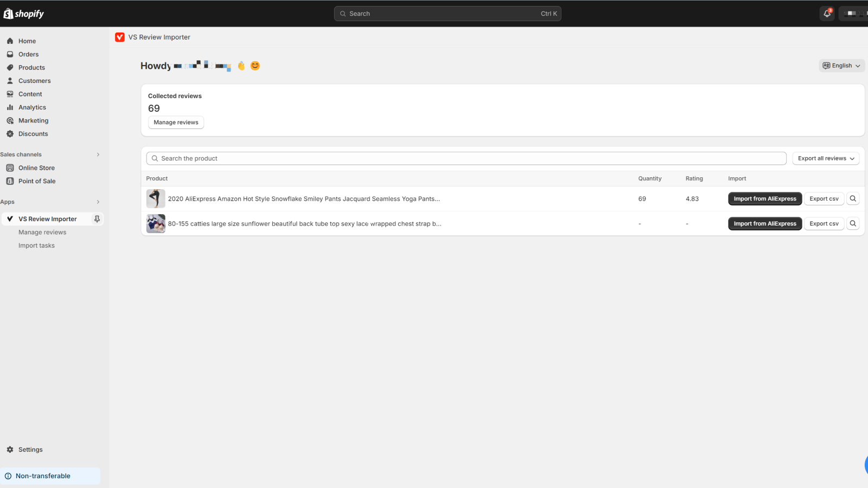868x488 pixels.
Task: Click the Online Store icon
Action: point(10,168)
